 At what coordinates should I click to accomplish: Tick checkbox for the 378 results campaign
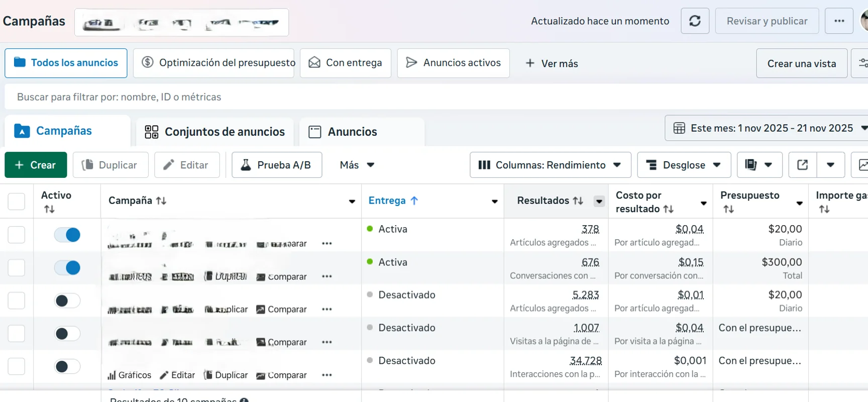coord(17,235)
